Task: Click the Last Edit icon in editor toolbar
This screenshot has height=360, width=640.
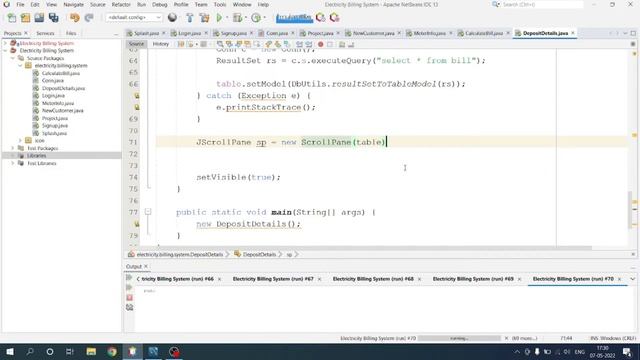Action: pos(181,44)
